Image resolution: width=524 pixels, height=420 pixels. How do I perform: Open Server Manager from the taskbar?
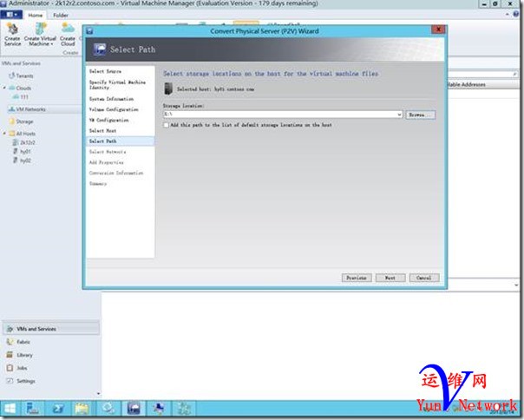tap(33, 409)
